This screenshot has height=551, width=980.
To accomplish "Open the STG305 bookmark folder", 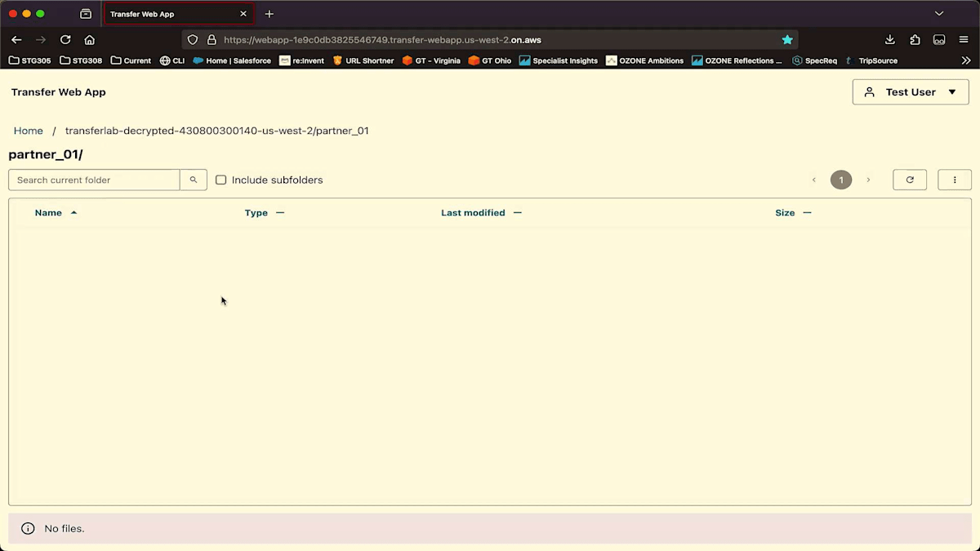I will (x=29, y=60).
